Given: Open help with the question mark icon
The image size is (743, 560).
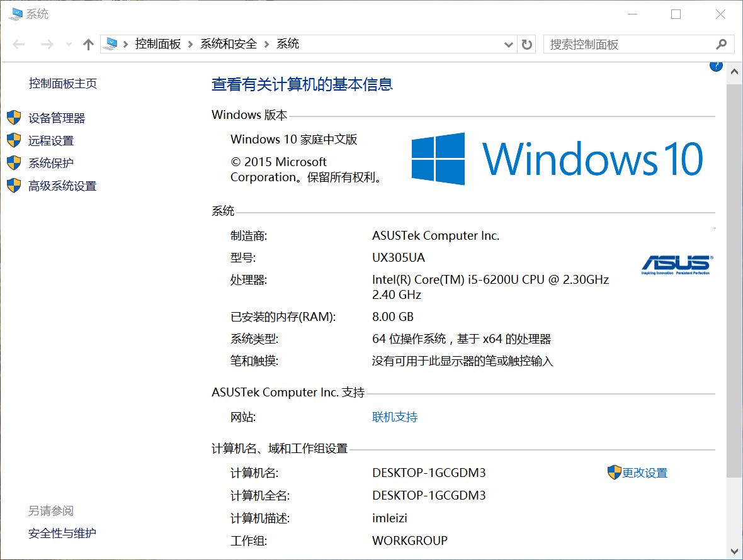Looking at the screenshot, I should pos(716,67).
